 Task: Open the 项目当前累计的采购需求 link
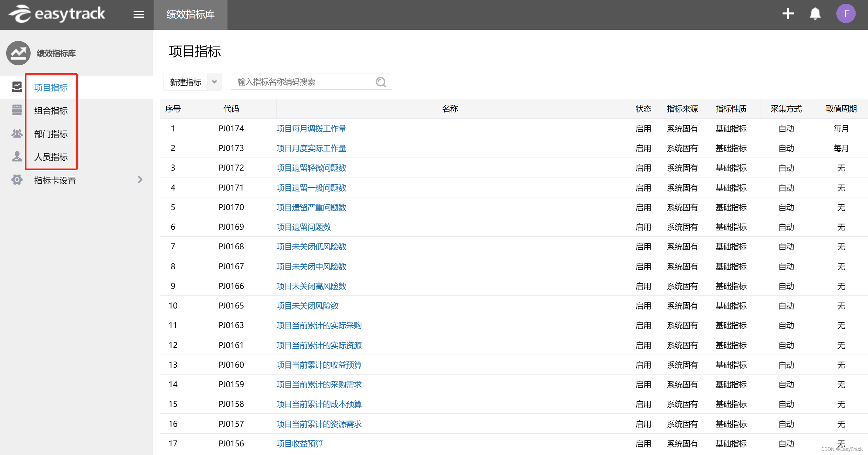319,384
